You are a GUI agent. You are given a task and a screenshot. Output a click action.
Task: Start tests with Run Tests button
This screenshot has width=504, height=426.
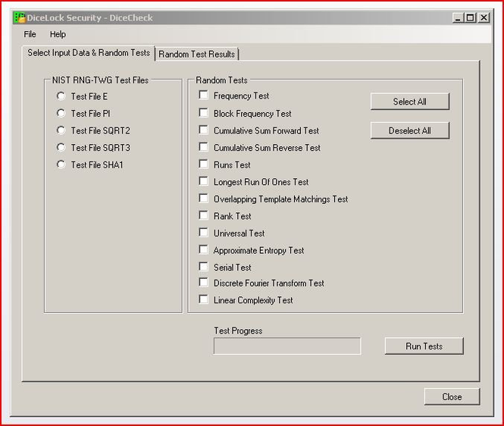[x=424, y=346]
